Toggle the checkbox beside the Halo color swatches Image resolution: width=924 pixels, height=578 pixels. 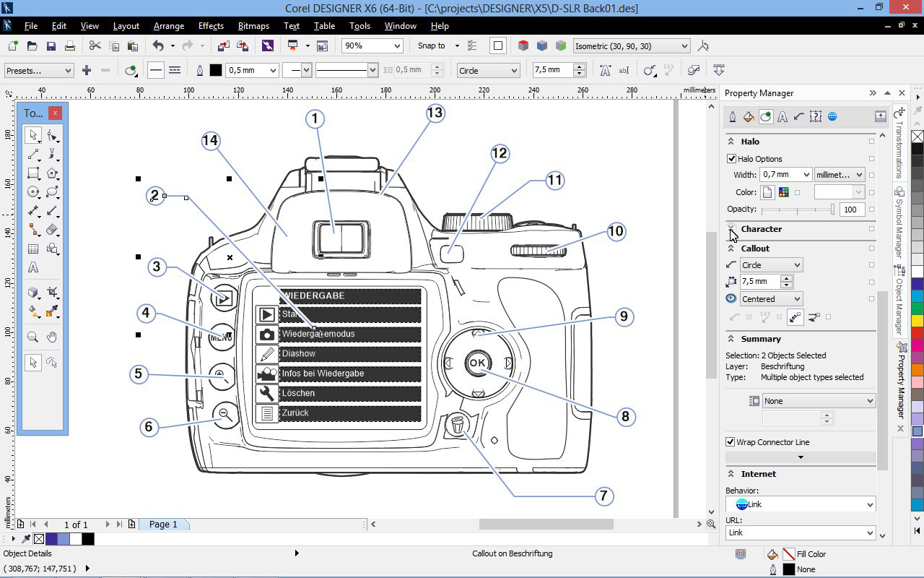797,192
